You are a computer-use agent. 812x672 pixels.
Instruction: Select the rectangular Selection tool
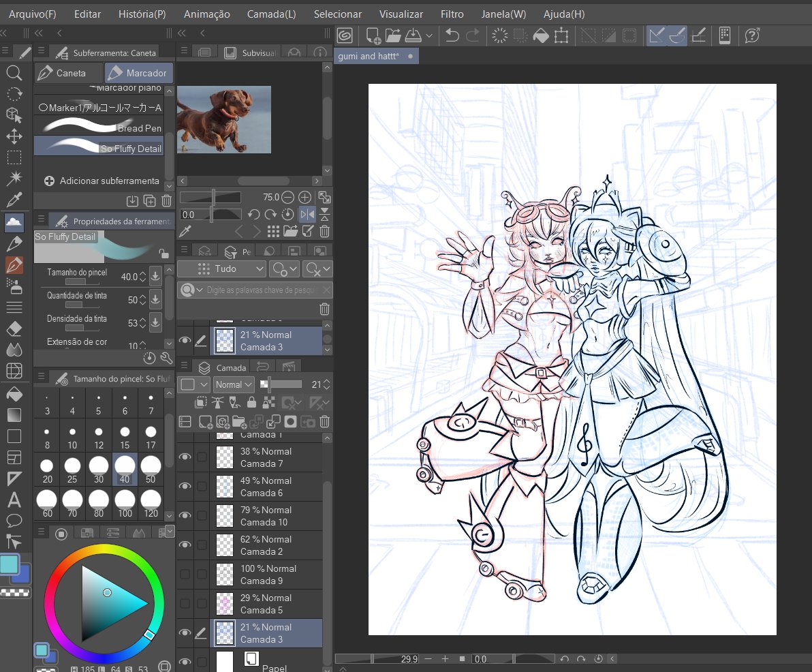(14, 157)
